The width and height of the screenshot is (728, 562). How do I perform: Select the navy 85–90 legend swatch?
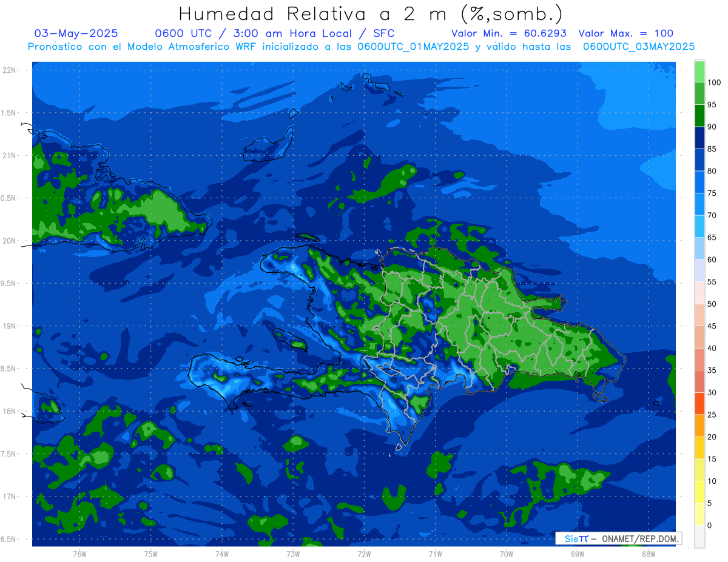[699, 138]
